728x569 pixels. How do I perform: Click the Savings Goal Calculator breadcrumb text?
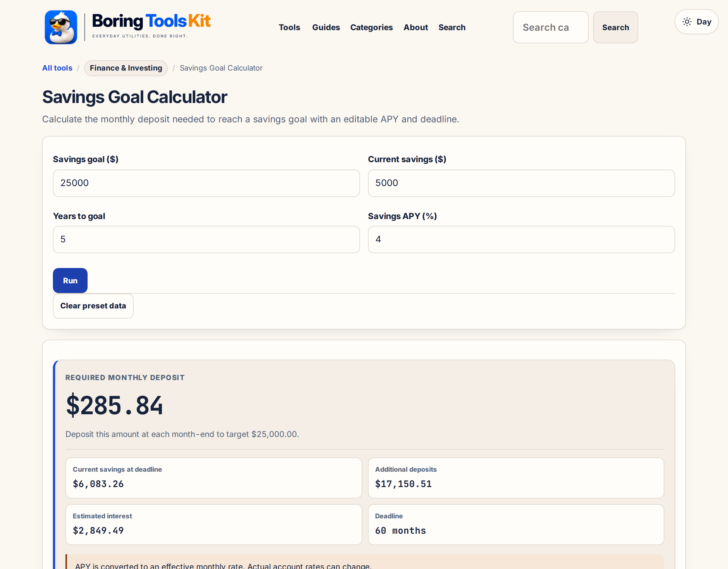coord(221,68)
